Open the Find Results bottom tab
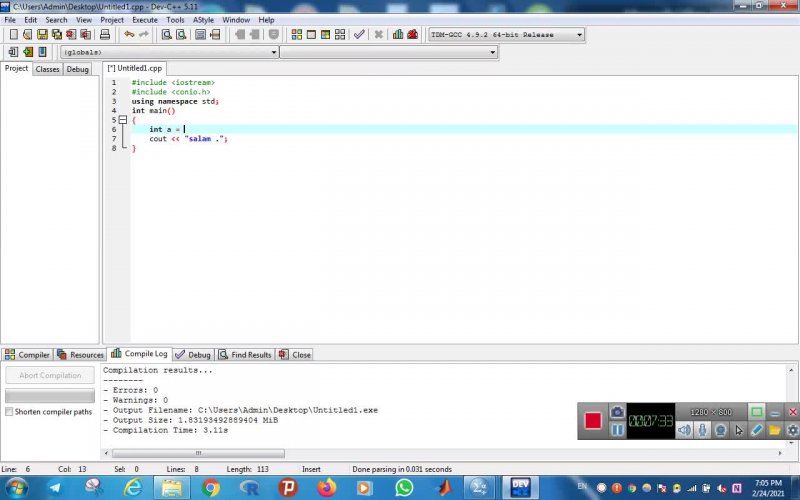800x500 pixels. (x=245, y=355)
